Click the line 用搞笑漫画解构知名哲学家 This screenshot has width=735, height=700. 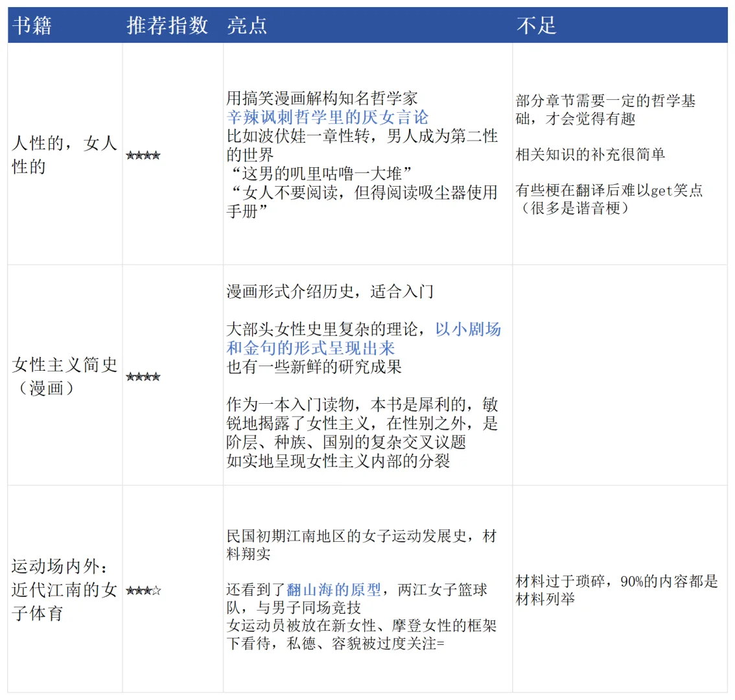point(321,99)
